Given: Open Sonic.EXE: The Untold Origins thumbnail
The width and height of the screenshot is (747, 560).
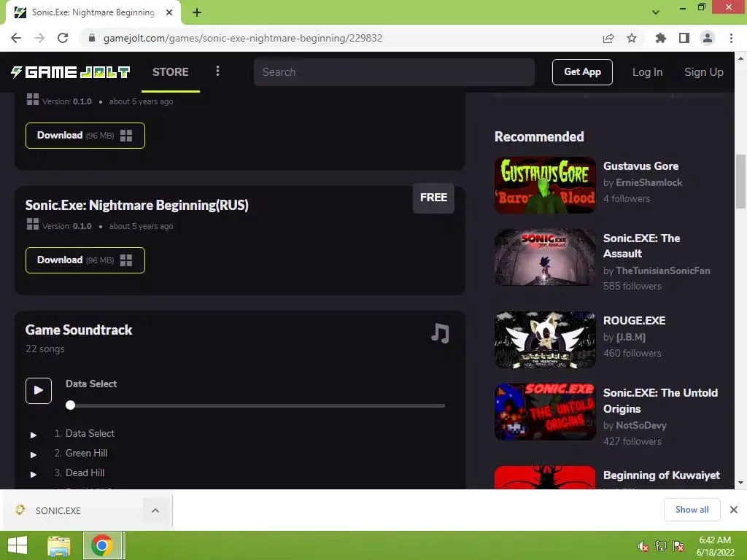Looking at the screenshot, I should coord(545,412).
